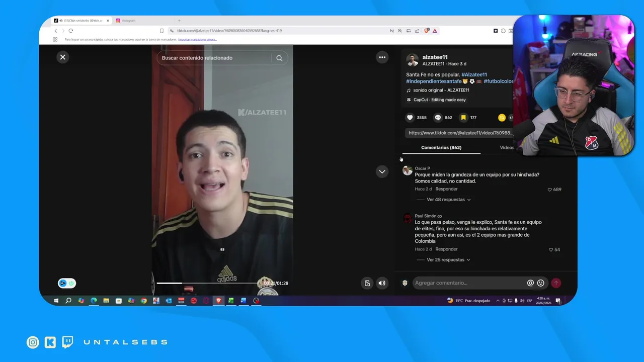Click the alzatee11 username heading

click(435, 57)
